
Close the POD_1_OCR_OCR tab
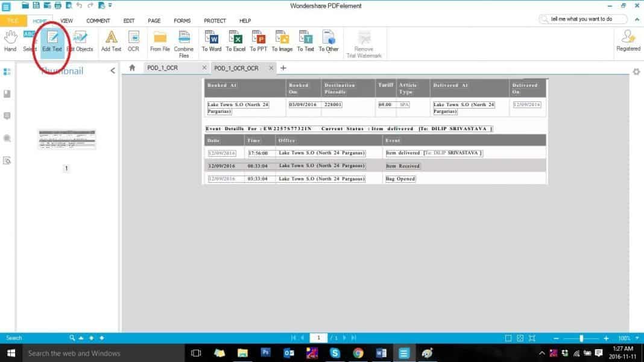tap(271, 68)
